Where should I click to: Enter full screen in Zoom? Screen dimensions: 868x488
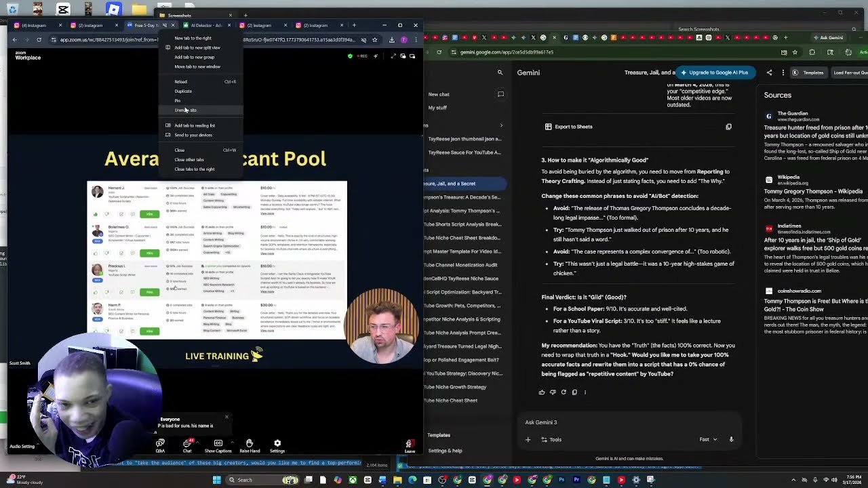point(393,56)
